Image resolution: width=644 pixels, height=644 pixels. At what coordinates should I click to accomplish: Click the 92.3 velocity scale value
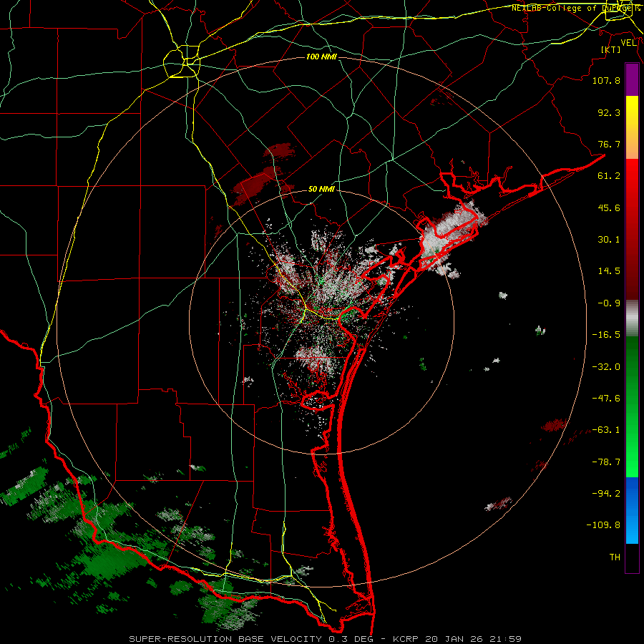pos(609,112)
